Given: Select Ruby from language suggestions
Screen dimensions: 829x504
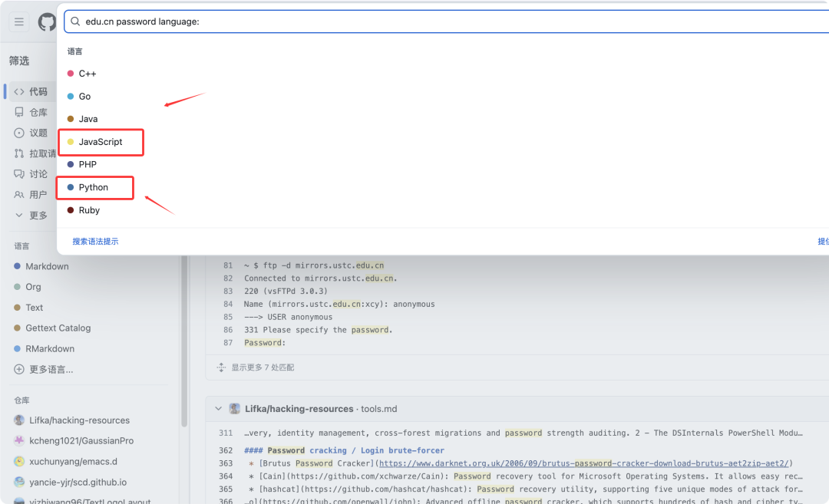Looking at the screenshot, I should [89, 209].
